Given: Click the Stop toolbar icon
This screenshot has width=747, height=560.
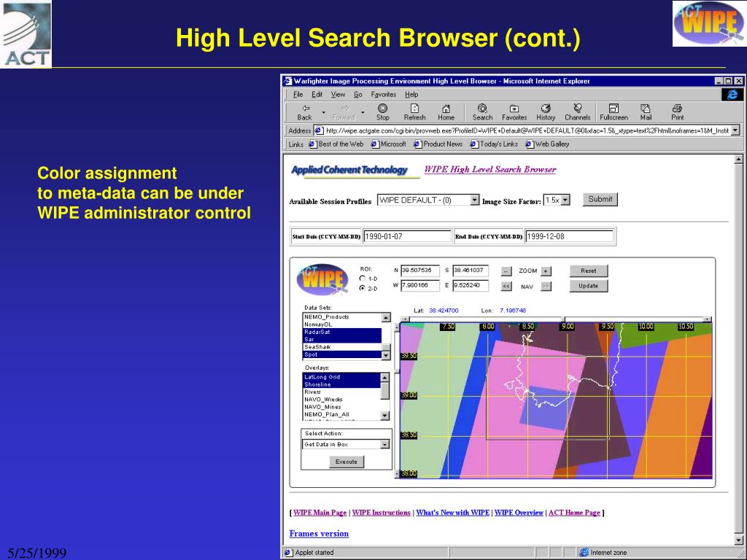Looking at the screenshot, I should 382,112.
